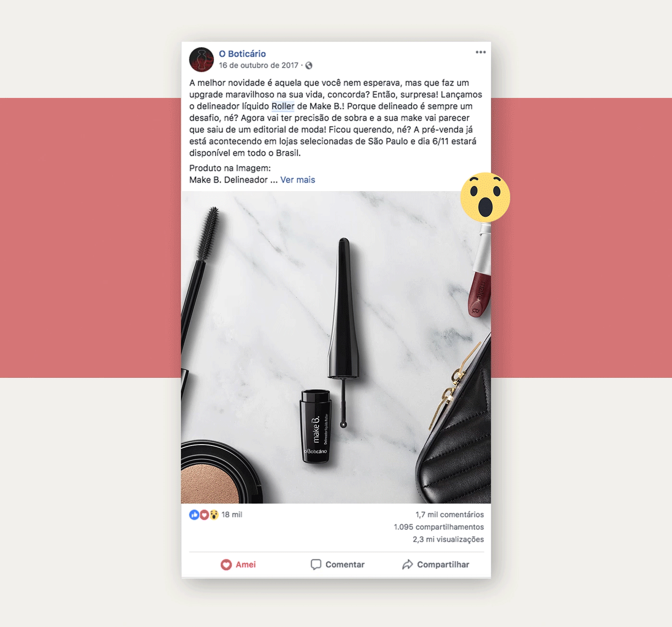This screenshot has height=627, width=672.
Task: Click the small Wow reaction icon
Action: (214, 515)
